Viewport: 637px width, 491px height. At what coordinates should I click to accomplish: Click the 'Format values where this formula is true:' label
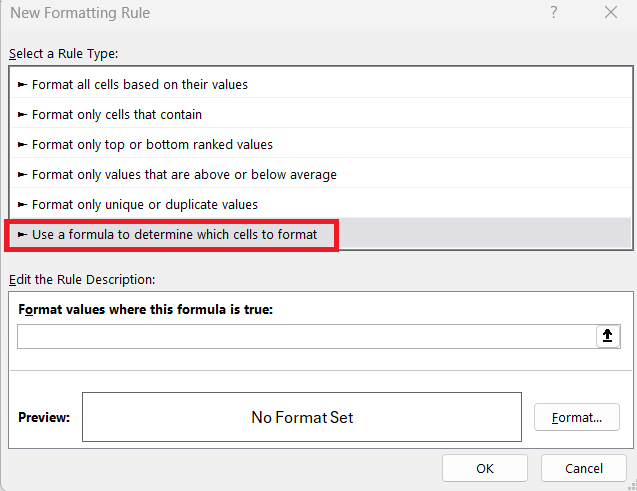(145, 309)
